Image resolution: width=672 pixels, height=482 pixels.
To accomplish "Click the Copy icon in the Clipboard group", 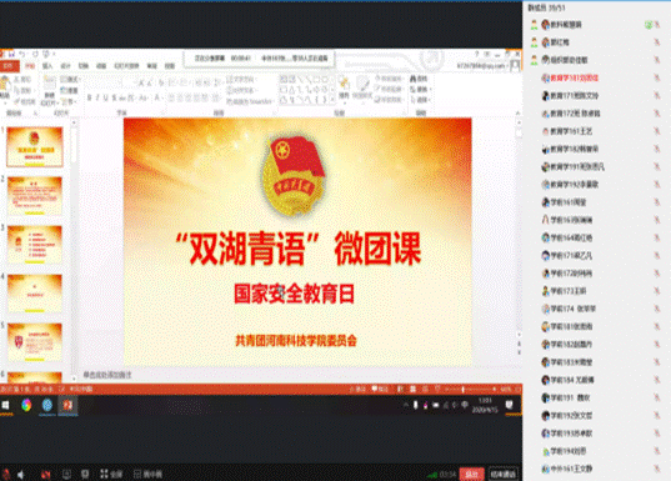I will click(17, 90).
